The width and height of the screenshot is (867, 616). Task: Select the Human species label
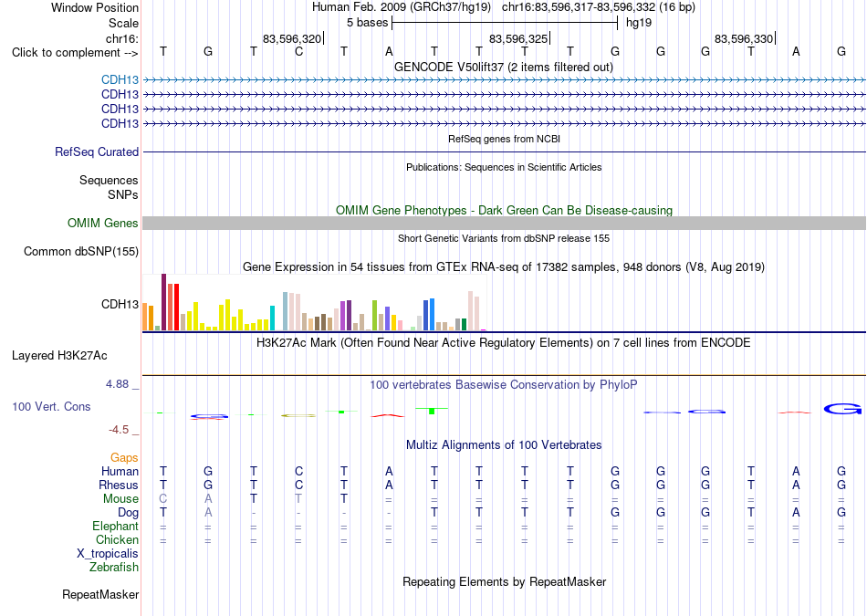click(x=120, y=471)
